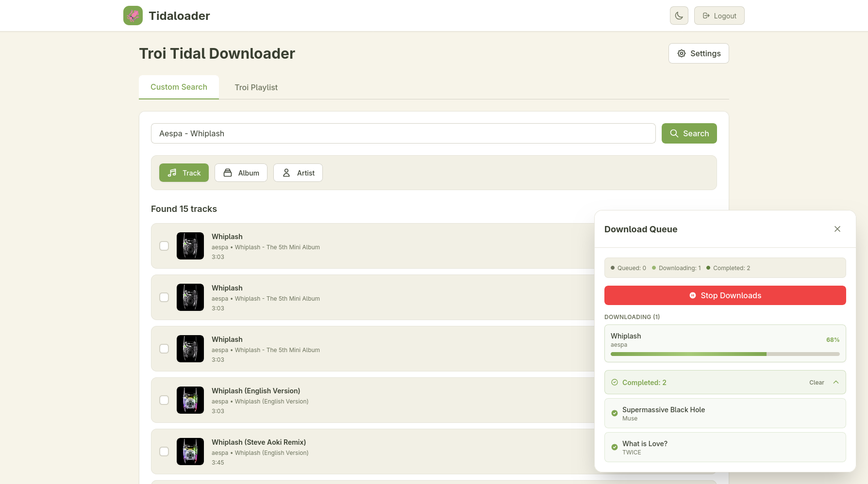Screen dimensions: 868x484
Task: Click the "Found 15 tracks" results heading
Action: (x=184, y=209)
